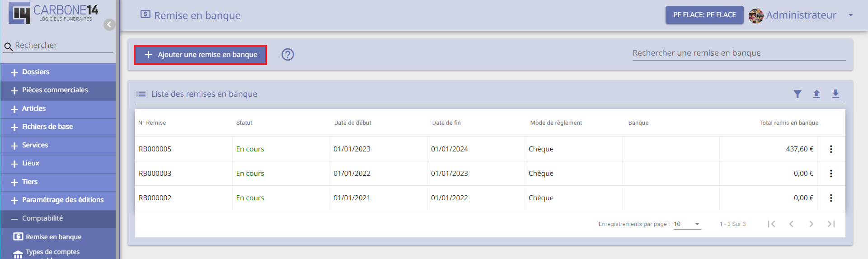868x259 pixels.
Task: Go to the next page arrow
Action: [x=811, y=224]
